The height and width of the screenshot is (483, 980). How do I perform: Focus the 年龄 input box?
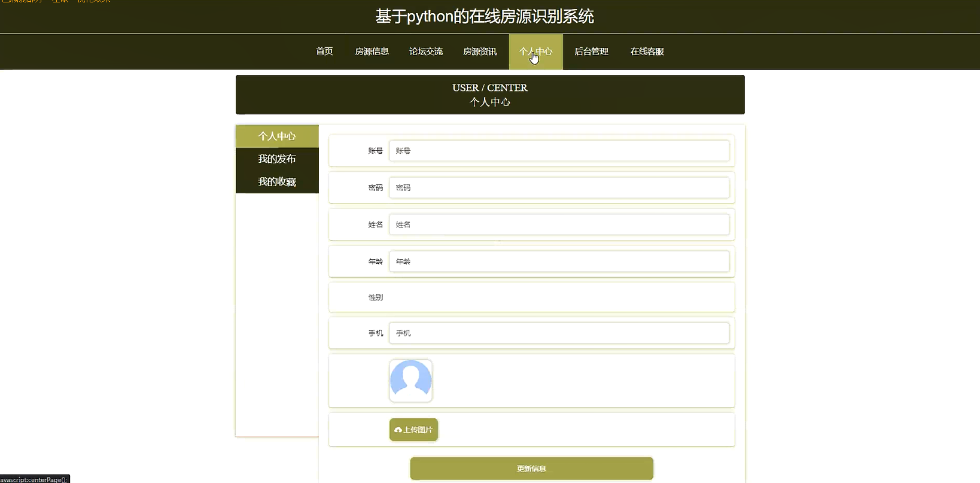(559, 262)
